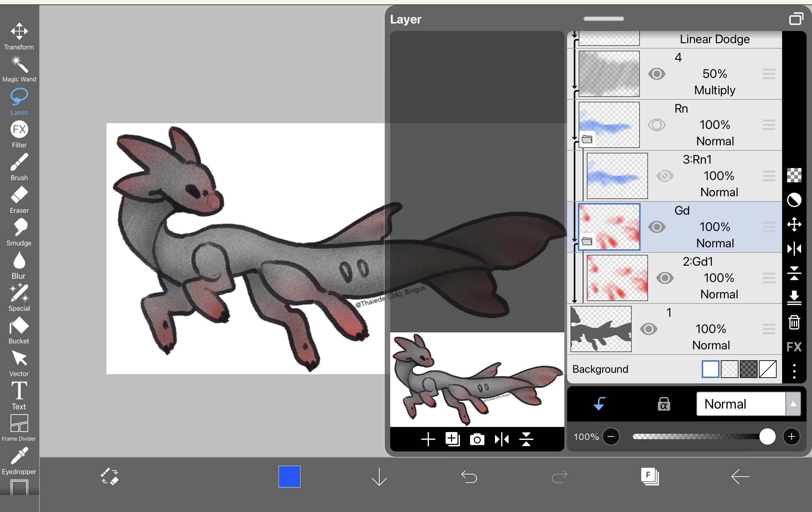Viewport: 812px width, 512px height.
Task: Select the Smudge tool
Action: 19,232
